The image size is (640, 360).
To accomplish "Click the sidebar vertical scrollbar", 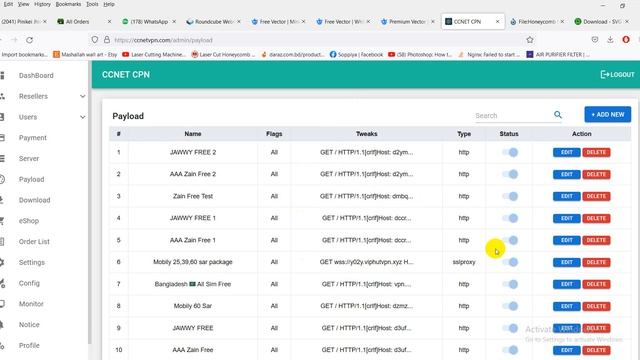I will pos(89,202).
